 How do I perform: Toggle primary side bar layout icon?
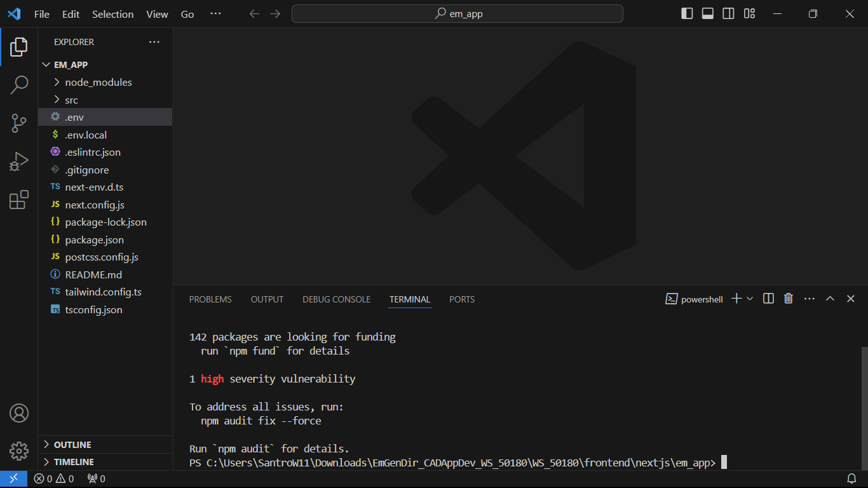point(687,13)
